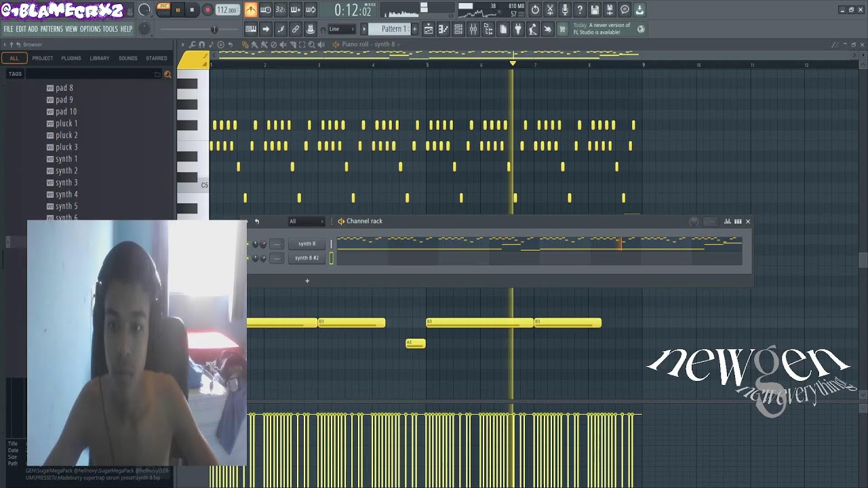Open the All channel filter dropdown

pyautogui.click(x=306, y=222)
